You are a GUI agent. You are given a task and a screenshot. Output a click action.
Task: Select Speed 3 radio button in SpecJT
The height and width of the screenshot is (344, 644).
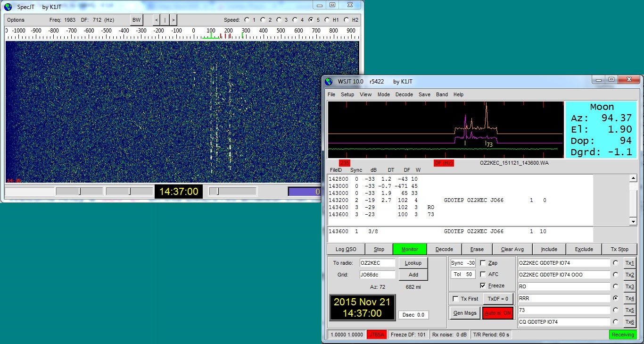click(279, 20)
